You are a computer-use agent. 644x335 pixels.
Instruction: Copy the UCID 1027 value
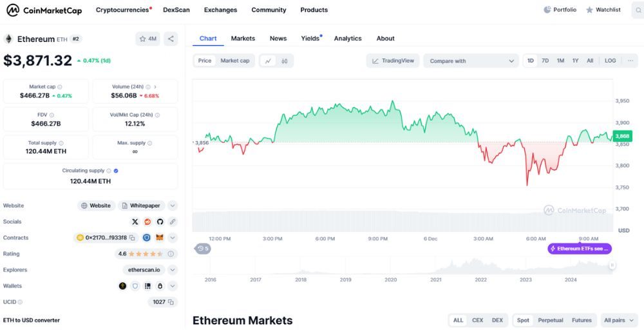click(171, 301)
